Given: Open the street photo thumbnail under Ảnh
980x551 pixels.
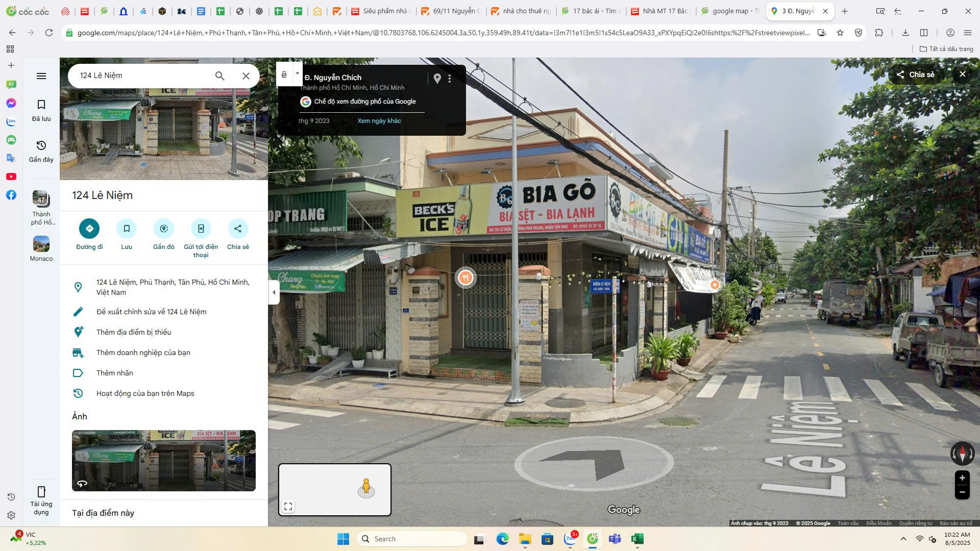Looking at the screenshot, I should (164, 461).
